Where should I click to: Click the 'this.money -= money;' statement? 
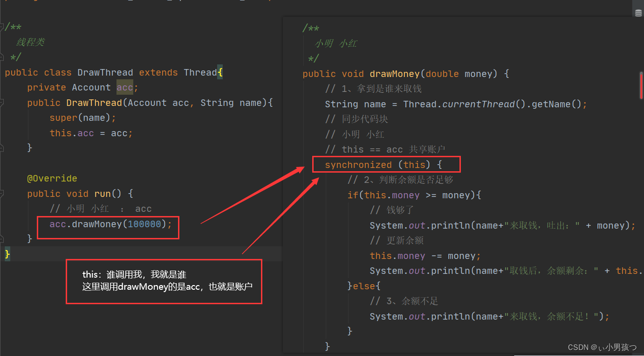[x=425, y=256]
